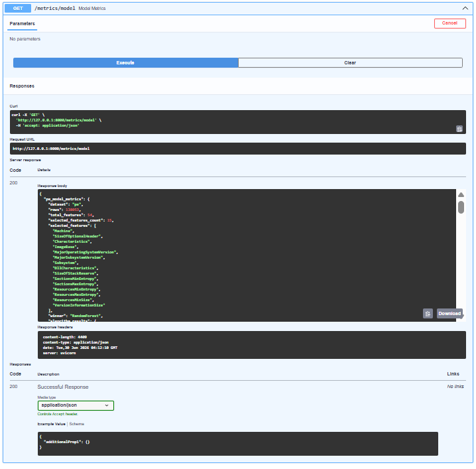This screenshot has height=469, width=476.
Task: Click the example value code block
Action: tap(238, 444)
